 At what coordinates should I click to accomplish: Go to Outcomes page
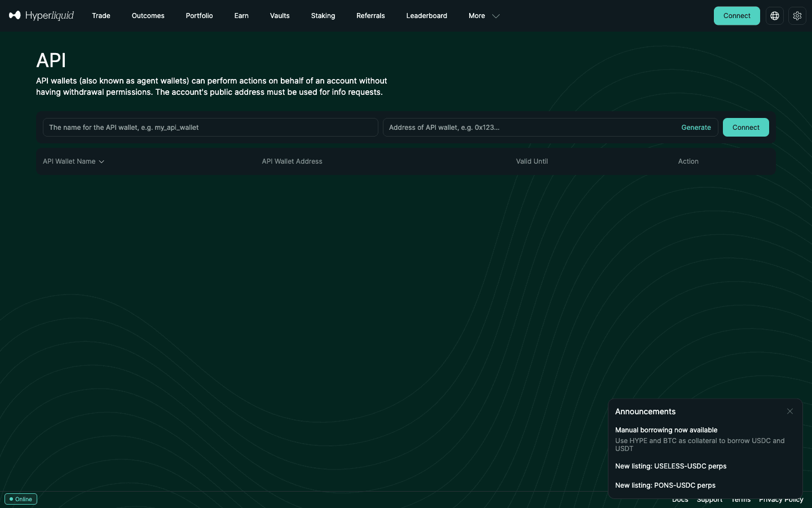[x=148, y=16]
